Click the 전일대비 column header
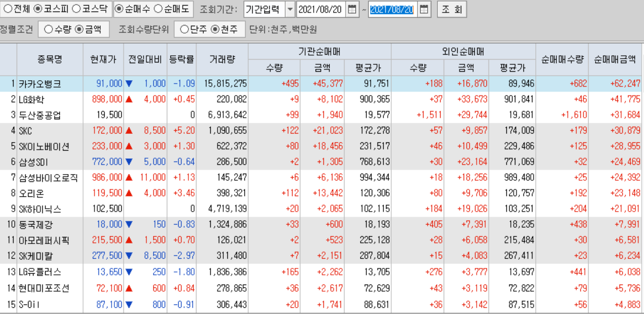Viewport: 644px width, 314px height. pos(145,59)
